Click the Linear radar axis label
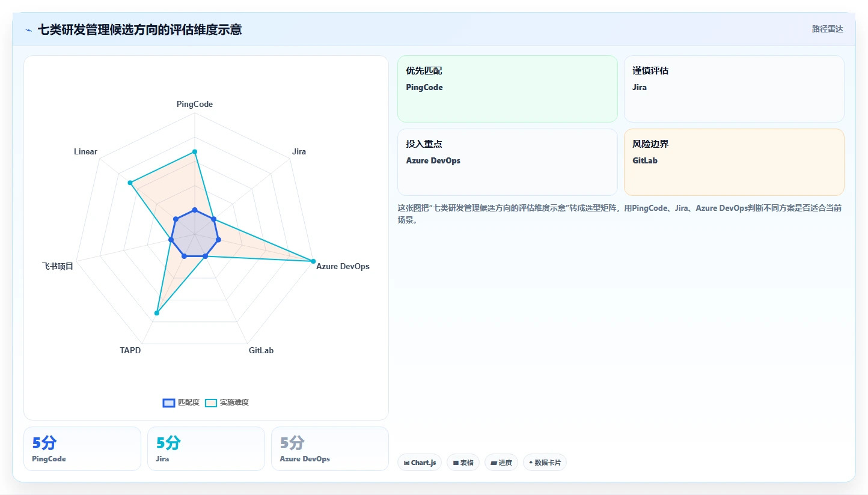The height and width of the screenshot is (495, 868). coord(85,151)
